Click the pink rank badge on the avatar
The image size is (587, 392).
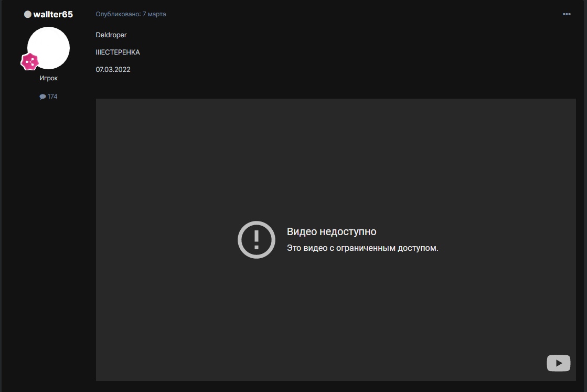click(x=30, y=61)
